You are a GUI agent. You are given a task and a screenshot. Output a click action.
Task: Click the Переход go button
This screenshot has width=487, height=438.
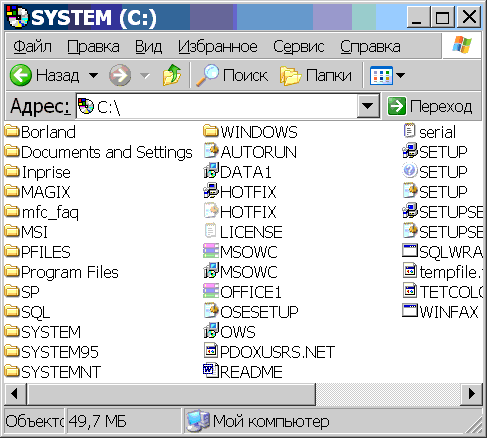pos(430,106)
